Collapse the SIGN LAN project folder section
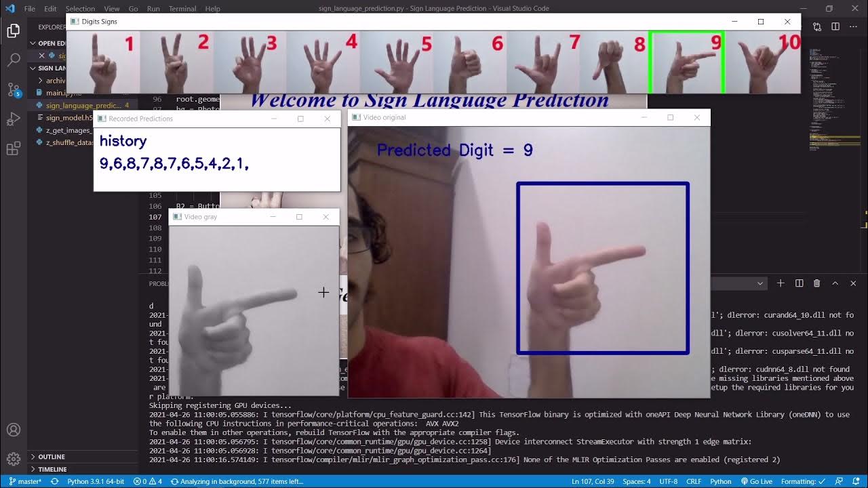The image size is (868, 488). coord(47,68)
